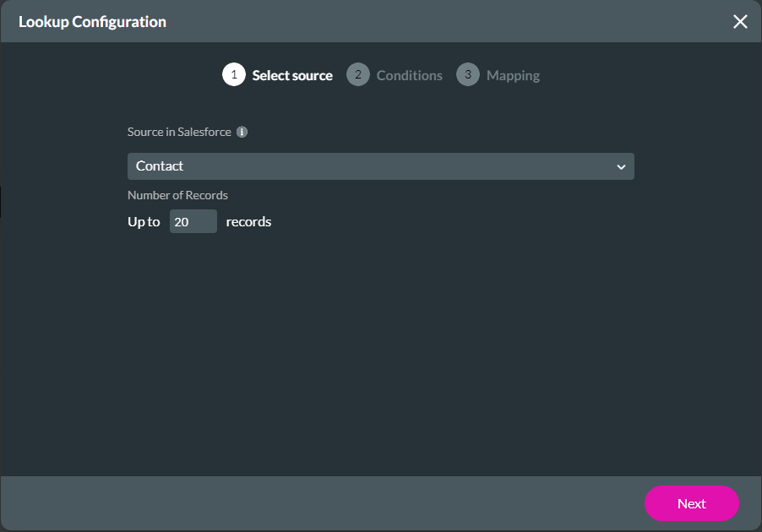Click the records text after the input box

(248, 221)
